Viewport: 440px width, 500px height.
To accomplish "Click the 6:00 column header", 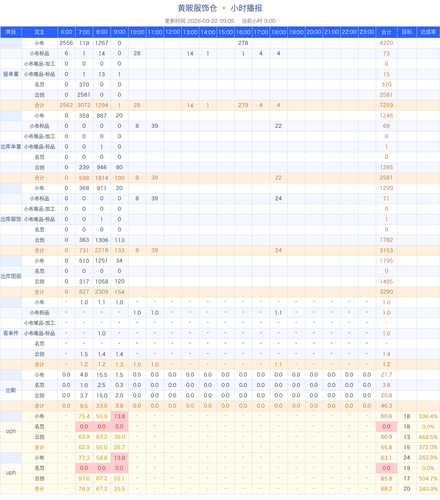I will click(x=66, y=32).
